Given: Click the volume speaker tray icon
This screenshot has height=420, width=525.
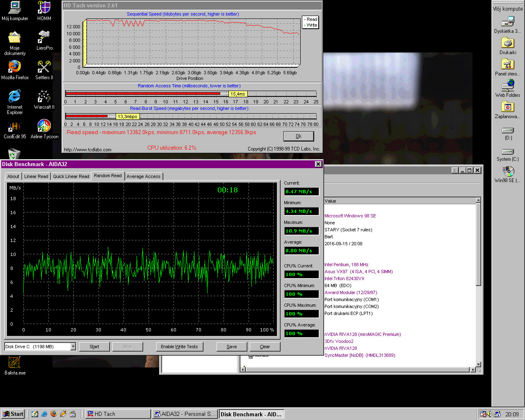Looking at the screenshot, I should tap(489, 414).
